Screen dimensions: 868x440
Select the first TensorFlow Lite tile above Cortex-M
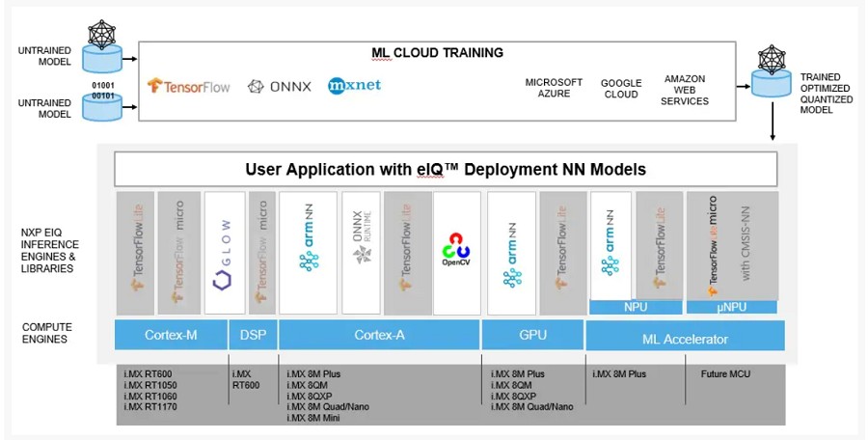click(x=136, y=253)
